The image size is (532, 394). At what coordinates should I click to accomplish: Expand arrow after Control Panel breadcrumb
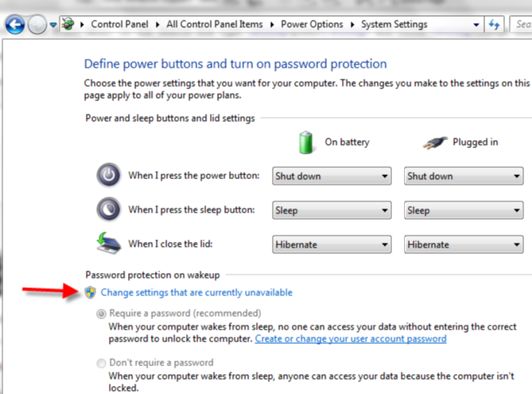pyautogui.click(x=157, y=25)
